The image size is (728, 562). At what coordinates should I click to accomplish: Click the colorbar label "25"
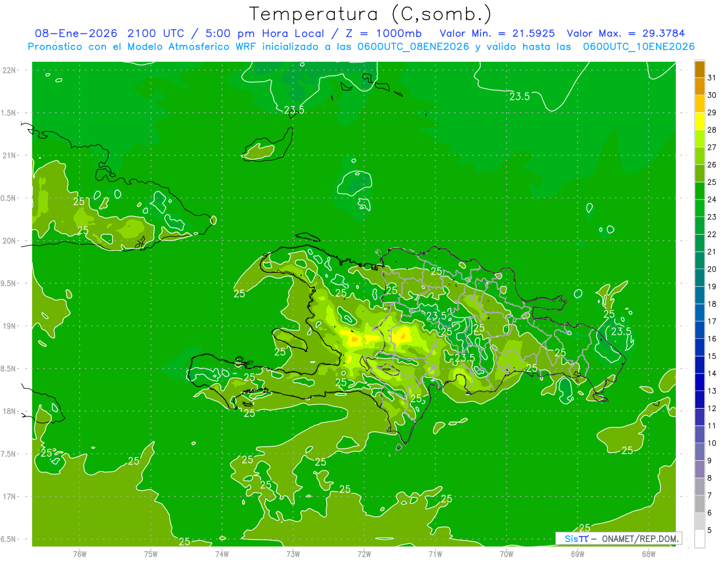point(712,182)
